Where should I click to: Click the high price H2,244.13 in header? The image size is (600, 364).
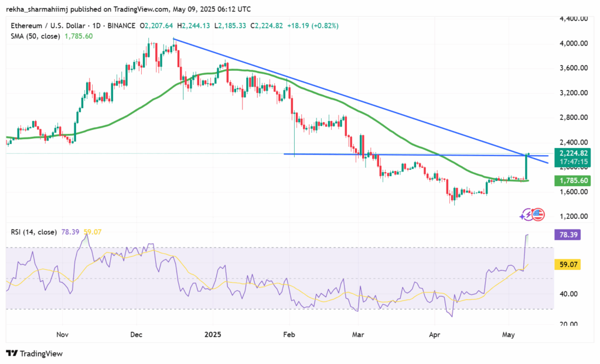[x=193, y=26]
